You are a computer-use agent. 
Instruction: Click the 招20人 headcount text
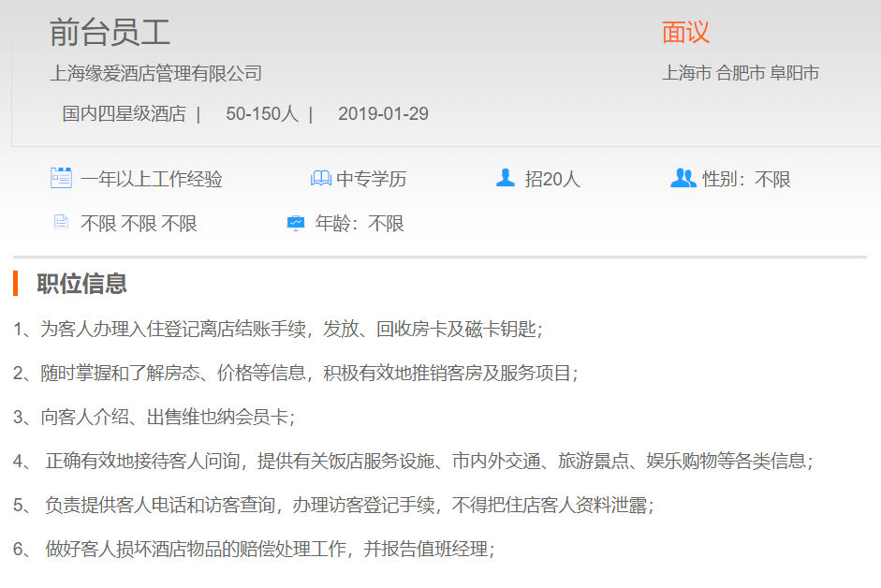[552, 179]
